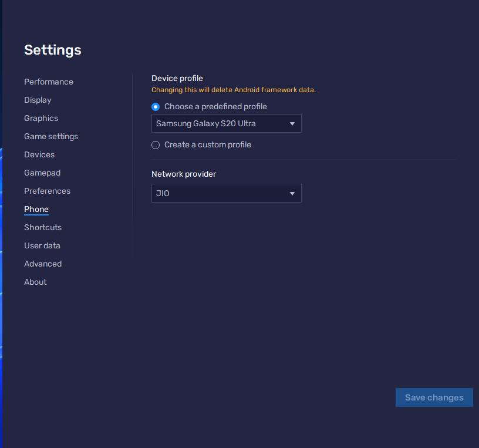Select the Phone settings tab
479x448 pixels.
pos(36,209)
